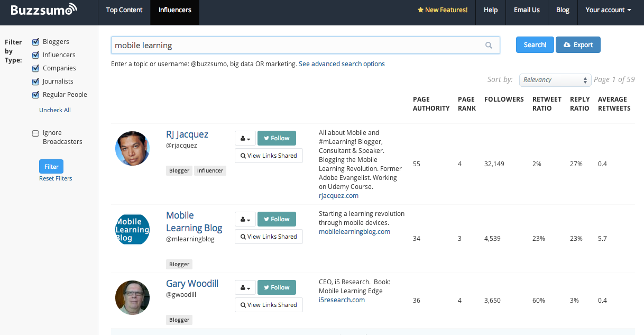Image resolution: width=644 pixels, height=335 pixels.
Task: Open RJ Jacquez profile photo
Action: pyautogui.click(x=132, y=148)
